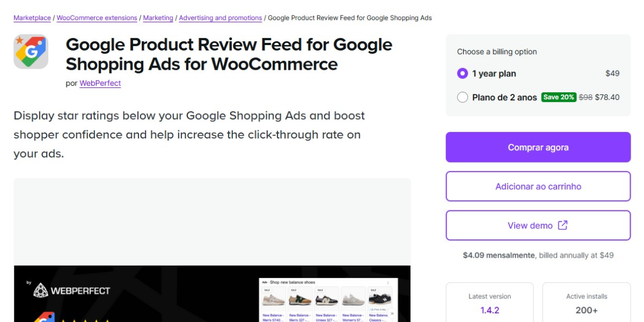Click the three-dot menu in the ads preview
This screenshot has width=644, height=322.
(388, 282)
